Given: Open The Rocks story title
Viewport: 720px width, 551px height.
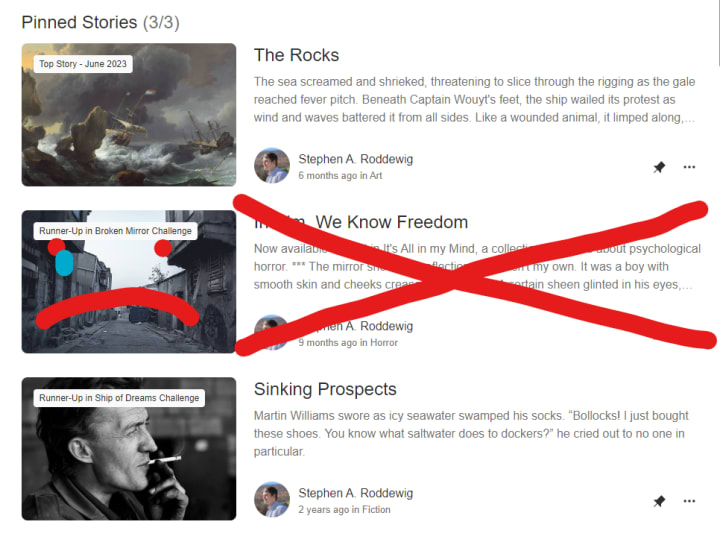Looking at the screenshot, I should 297,55.
